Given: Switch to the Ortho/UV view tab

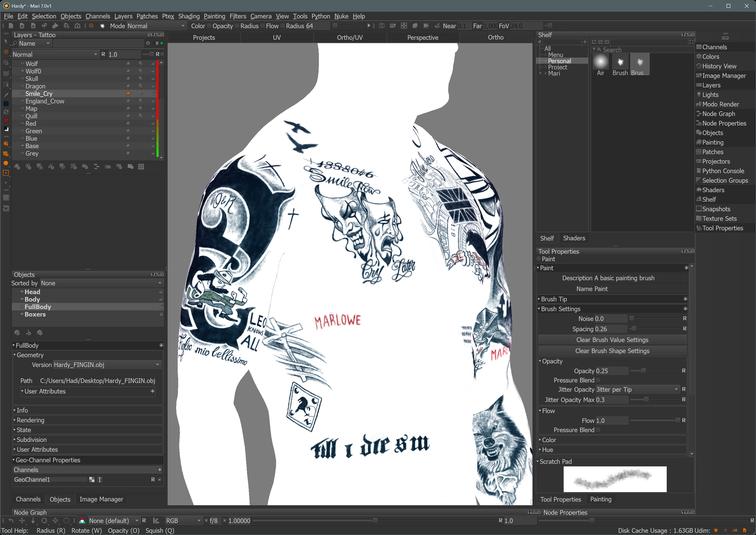Looking at the screenshot, I should coord(350,37).
